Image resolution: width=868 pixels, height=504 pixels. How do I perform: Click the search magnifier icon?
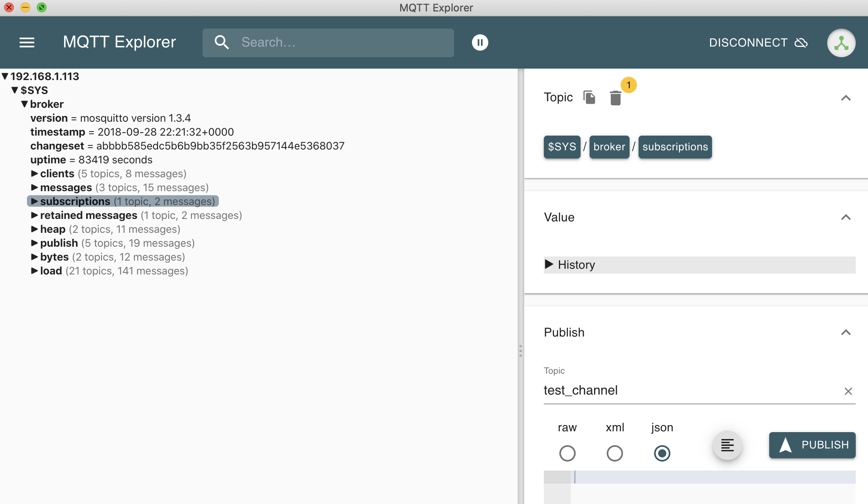pos(222,42)
